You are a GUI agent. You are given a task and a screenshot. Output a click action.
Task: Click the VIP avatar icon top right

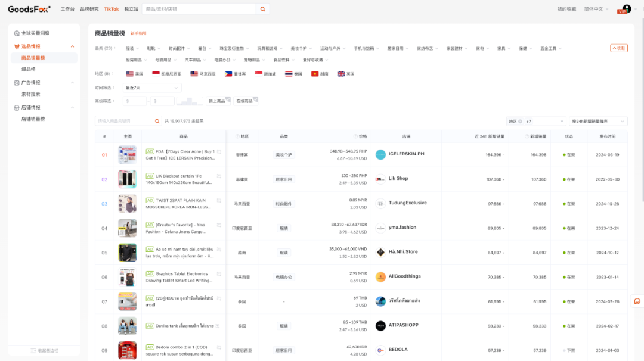pos(625,9)
